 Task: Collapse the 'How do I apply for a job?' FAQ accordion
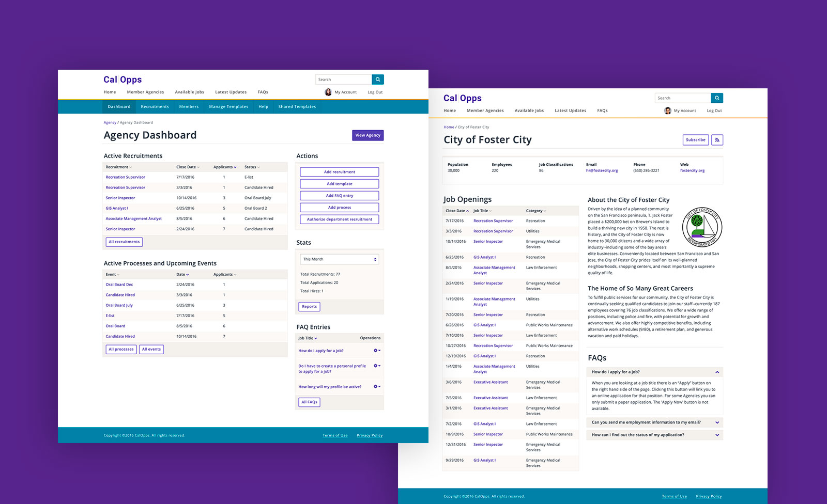[x=654, y=372]
